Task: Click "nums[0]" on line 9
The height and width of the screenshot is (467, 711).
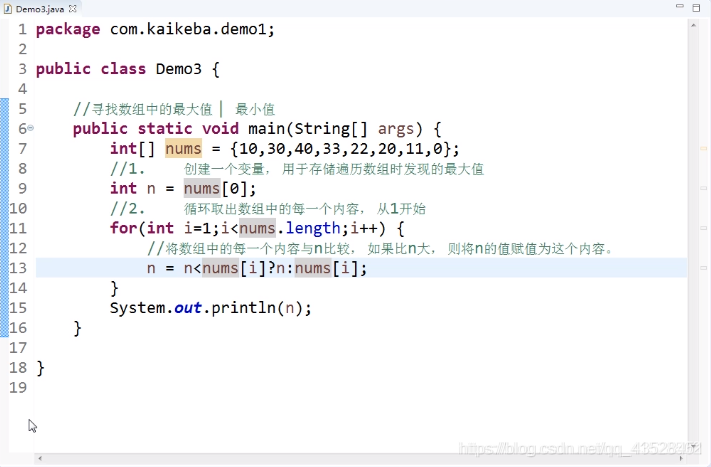Action: tap(215, 189)
